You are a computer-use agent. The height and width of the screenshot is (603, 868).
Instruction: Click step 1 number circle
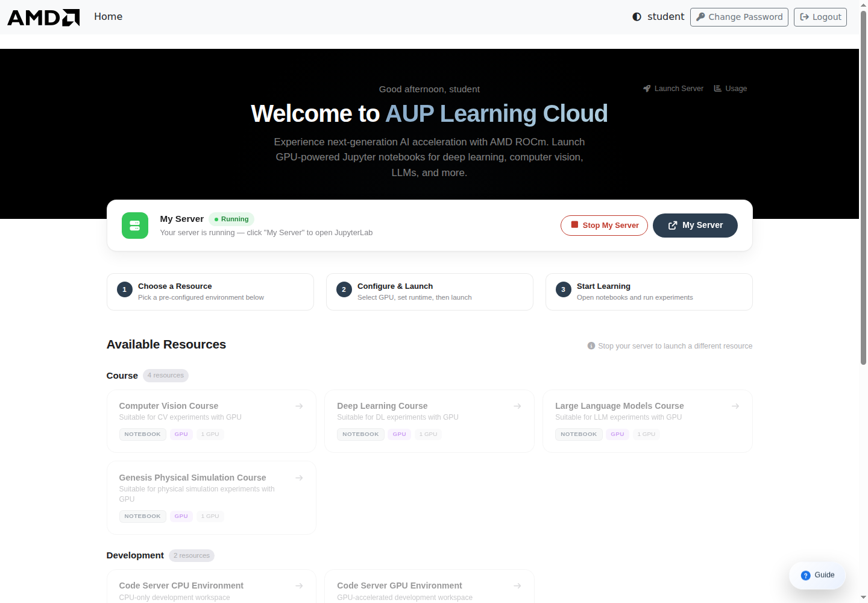(x=125, y=289)
